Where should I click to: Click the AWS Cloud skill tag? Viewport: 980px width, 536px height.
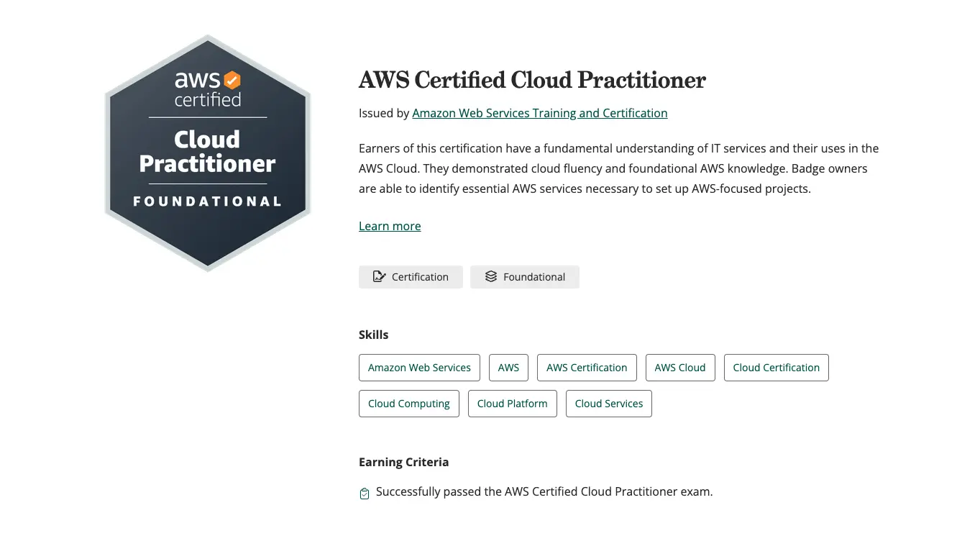pos(679,368)
